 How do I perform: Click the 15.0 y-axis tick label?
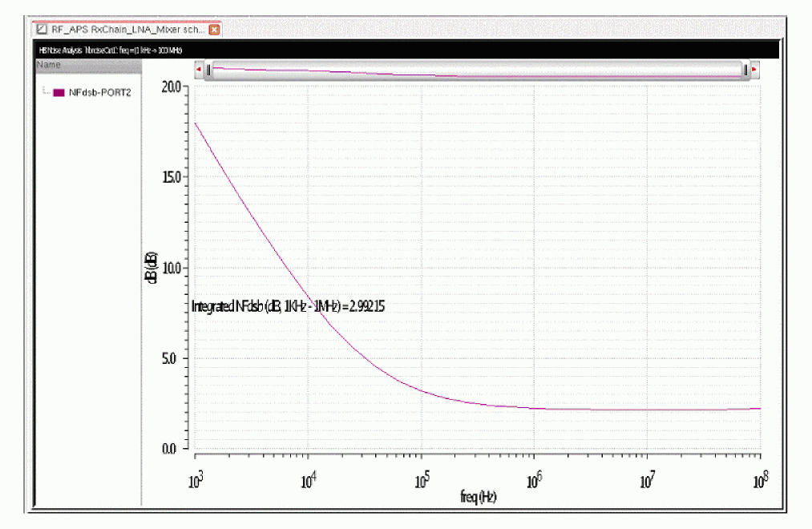[171, 178]
